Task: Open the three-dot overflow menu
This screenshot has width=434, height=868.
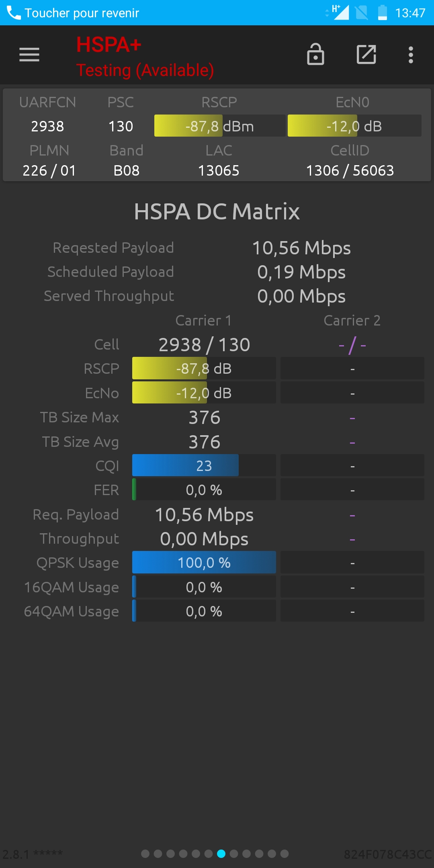Action: click(411, 55)
